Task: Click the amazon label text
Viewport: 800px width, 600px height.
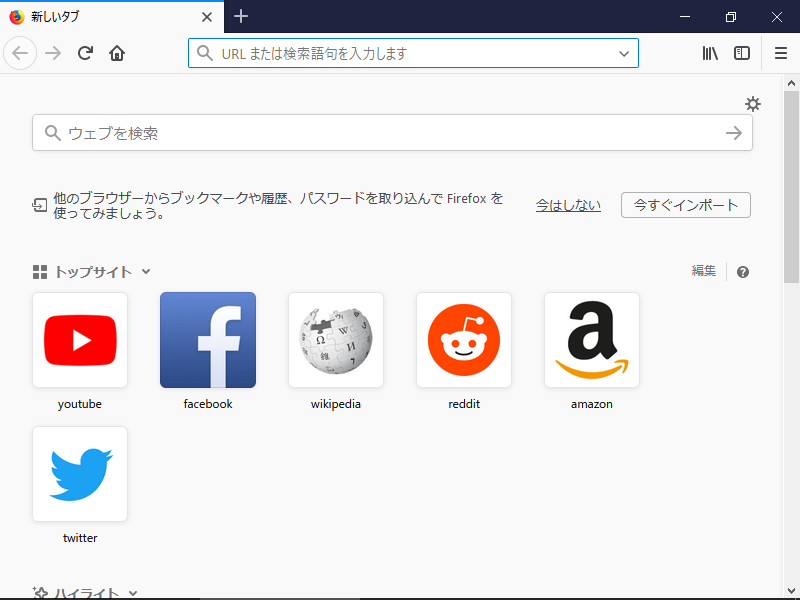Action: point(592,404)
